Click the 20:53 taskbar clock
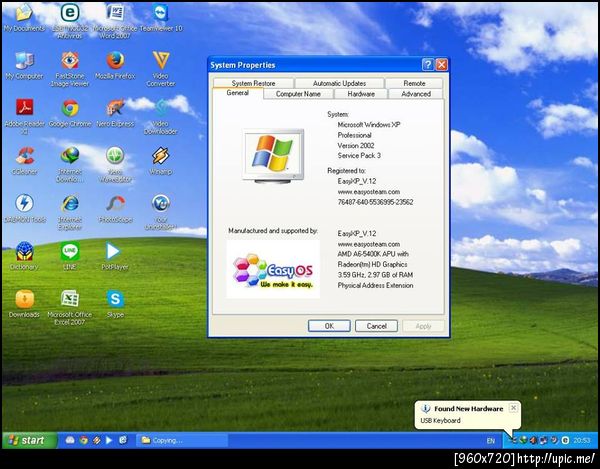Viewport: 600px width, 469px height. tap(582, 441)
